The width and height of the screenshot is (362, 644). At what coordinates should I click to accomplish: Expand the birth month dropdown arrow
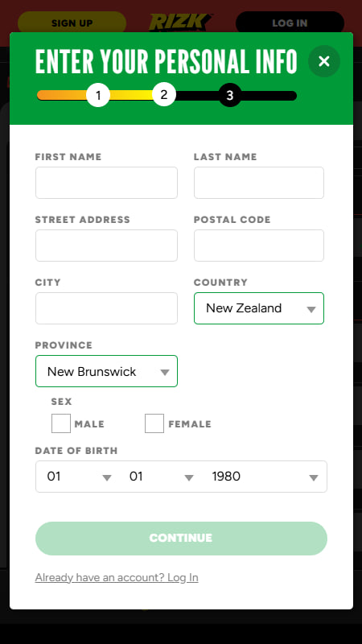click(189, 477)
